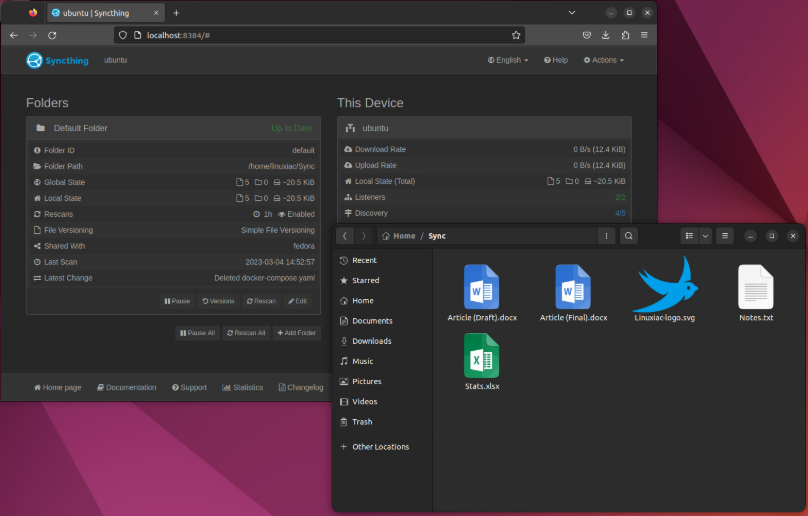This screenshot has height=516, width=808.
Task: Go back in Files window
Action: 345,236
